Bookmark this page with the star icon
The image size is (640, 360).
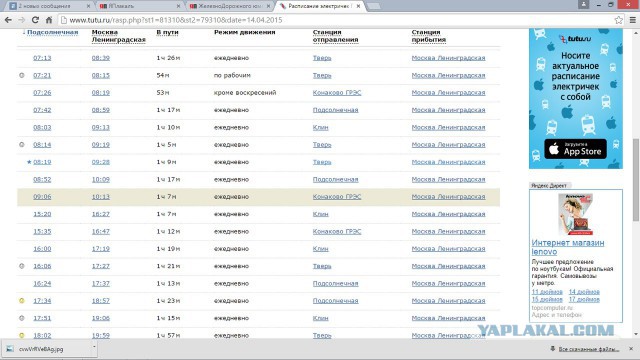pos(619,20)
